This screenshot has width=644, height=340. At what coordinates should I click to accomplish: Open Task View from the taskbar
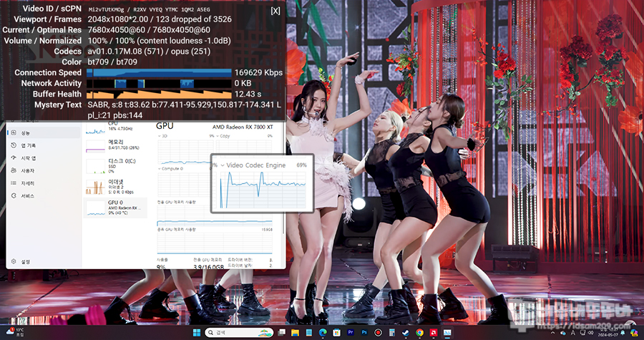click(x=282, y=332)
